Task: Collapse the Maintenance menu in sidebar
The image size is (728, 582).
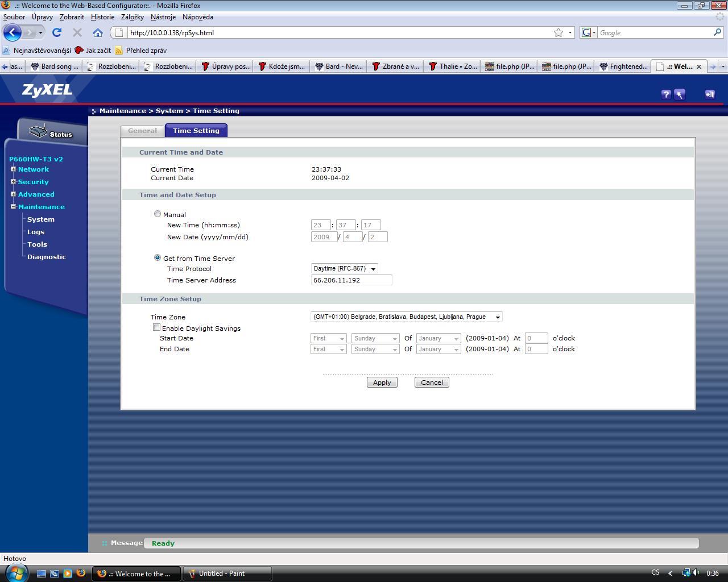Action: (13, 206)
